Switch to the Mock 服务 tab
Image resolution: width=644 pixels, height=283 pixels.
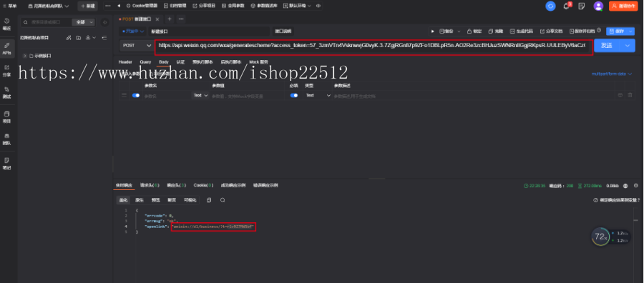pyautogui.click(x=258, y=62)
